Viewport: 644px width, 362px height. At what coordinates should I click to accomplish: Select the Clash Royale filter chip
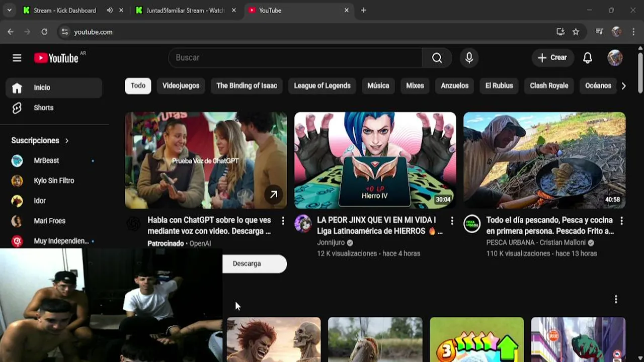click(x=549, y=85)
